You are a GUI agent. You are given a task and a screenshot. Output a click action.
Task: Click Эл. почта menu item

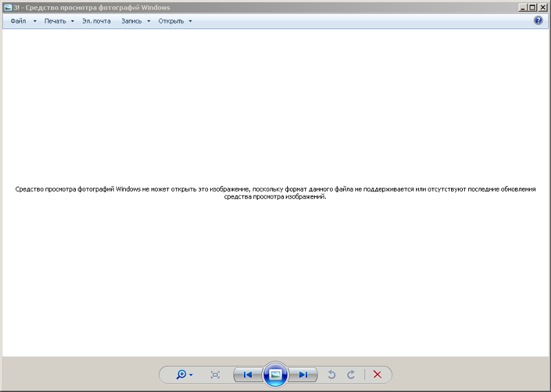pyautogui.click(x=96, y=21)
